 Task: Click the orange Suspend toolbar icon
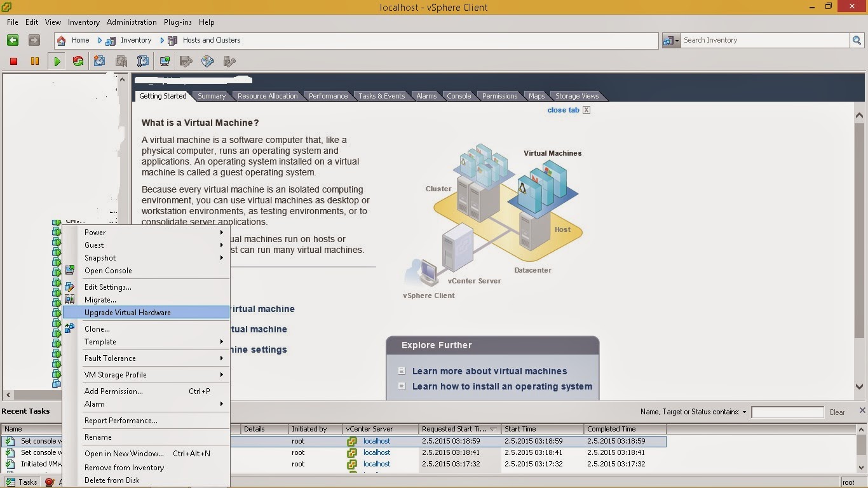[35, 61]
